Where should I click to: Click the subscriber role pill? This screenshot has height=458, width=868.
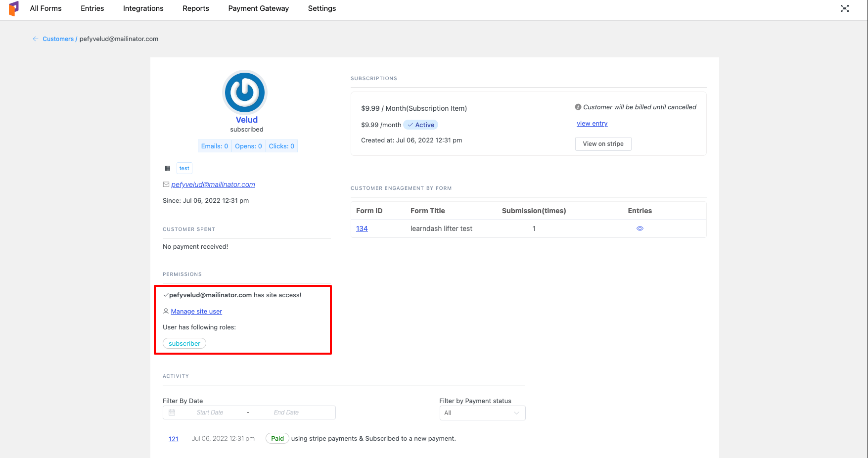(184, 343)
